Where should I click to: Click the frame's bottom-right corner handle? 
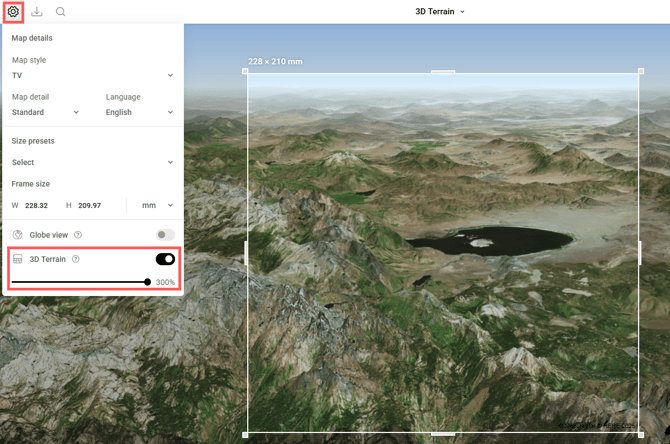[641, 435]
